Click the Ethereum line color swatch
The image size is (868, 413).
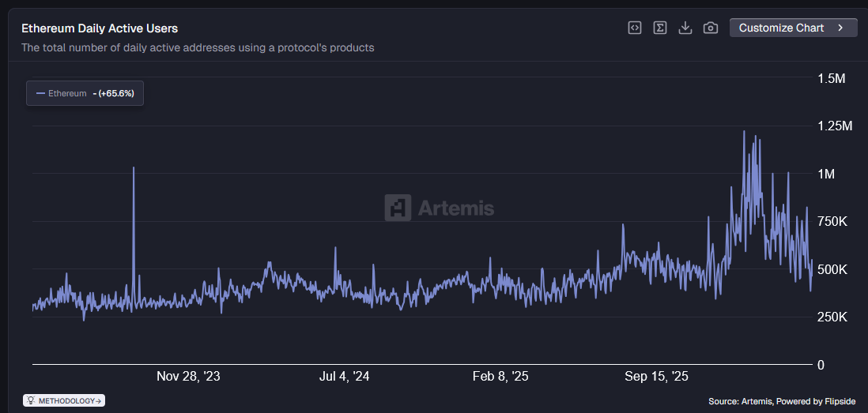[x=40, y=93]
